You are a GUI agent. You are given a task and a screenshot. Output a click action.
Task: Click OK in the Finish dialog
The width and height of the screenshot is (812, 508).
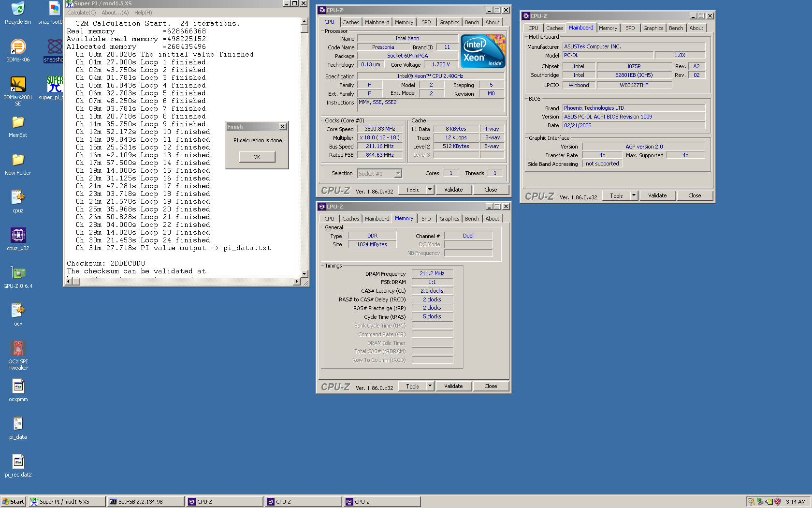pos(257,157)
